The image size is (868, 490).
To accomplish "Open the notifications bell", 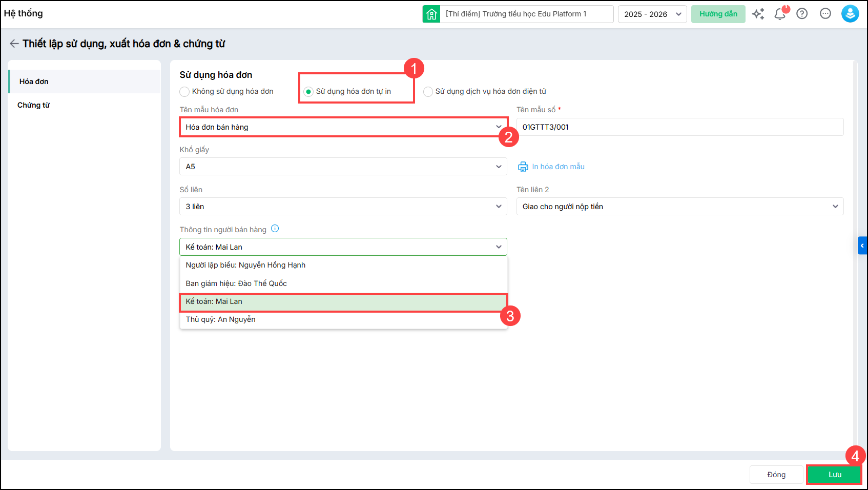I will click(780, 14).
